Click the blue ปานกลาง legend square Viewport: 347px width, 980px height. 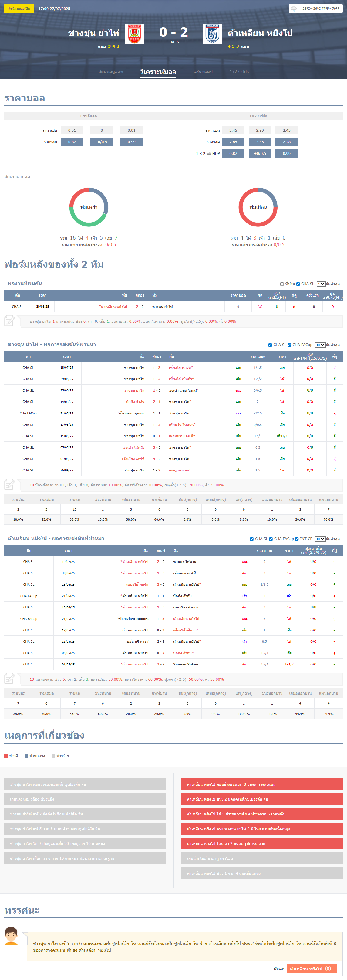click(x=26, y=756)
